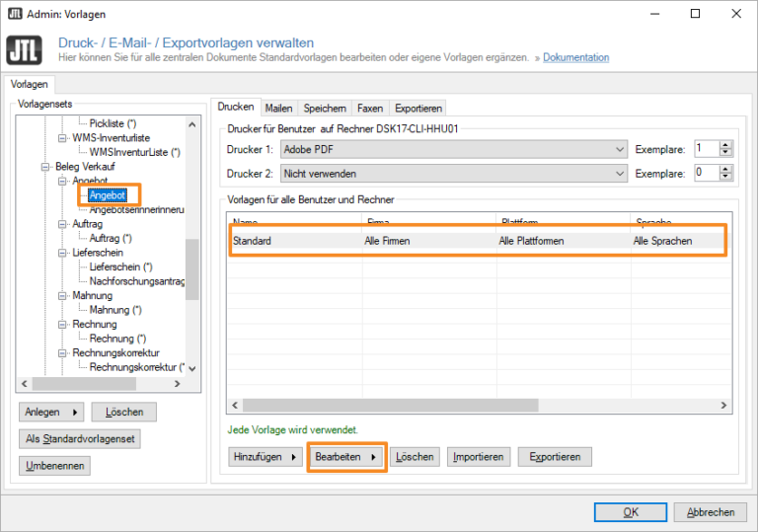Switch to the Mailen tab
Screen dimensions: 758x532
pyautogui.click(x=278, y=108)
